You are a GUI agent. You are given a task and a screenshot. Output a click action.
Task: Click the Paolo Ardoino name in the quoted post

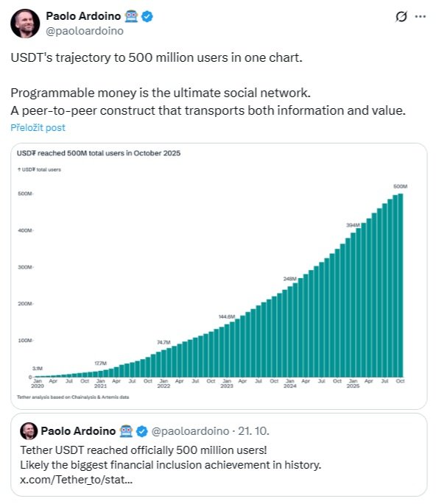click(78, 431)
